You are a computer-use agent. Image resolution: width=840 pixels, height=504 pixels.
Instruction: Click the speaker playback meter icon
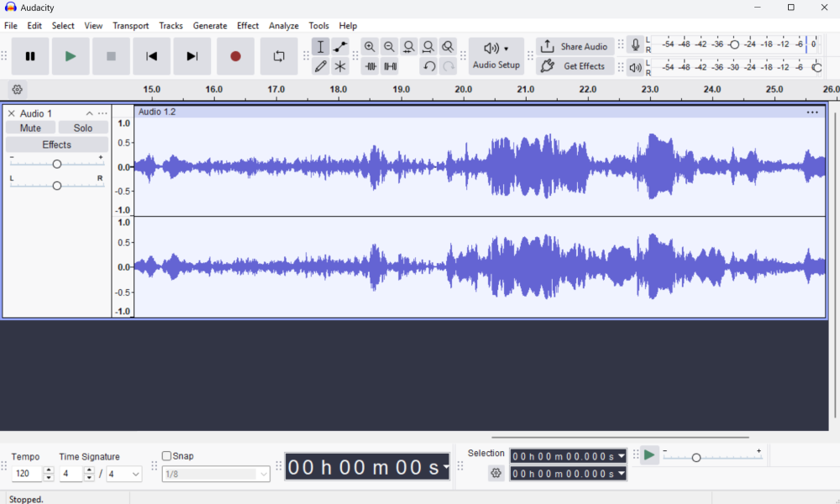(635, 67)
